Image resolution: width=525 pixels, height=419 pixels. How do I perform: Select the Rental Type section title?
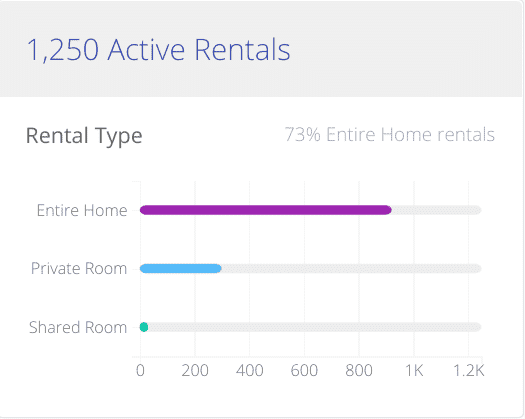coord(84,136)
